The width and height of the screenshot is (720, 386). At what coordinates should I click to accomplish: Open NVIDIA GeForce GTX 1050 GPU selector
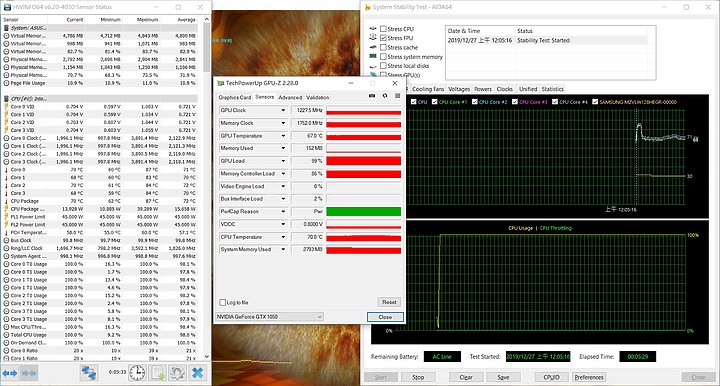coord(270,317)
